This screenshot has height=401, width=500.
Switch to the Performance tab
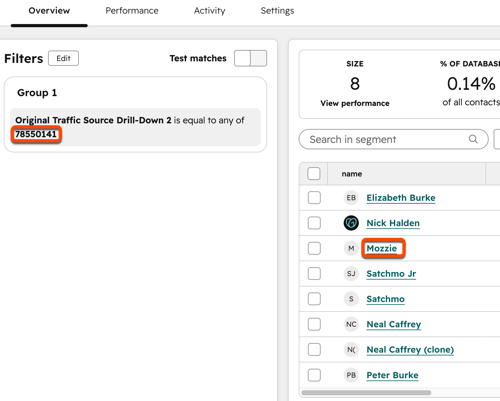click(132, 11)
